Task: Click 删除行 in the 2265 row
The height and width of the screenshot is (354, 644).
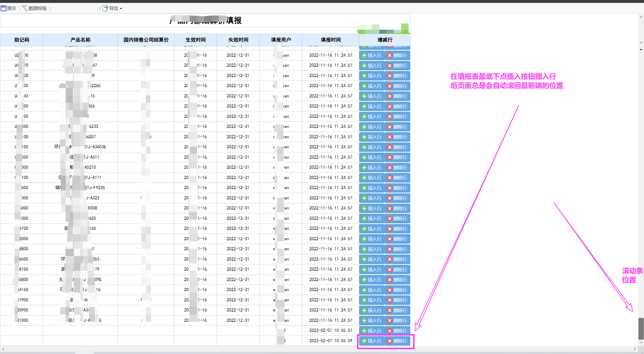Action: (x=397, y=86)
